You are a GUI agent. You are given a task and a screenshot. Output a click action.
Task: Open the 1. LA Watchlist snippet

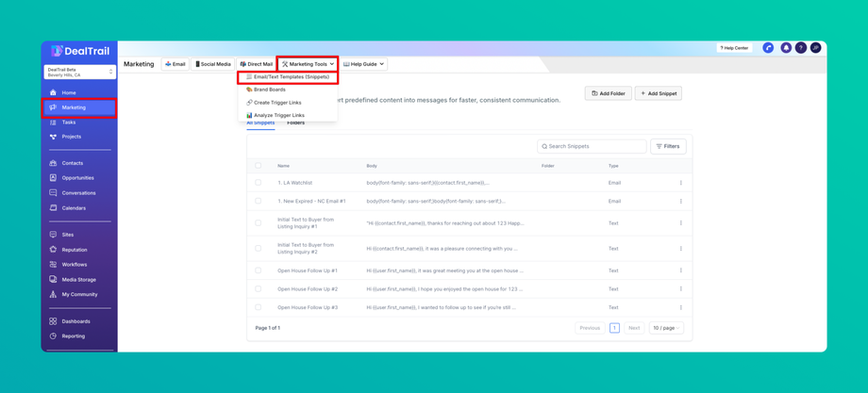(294, 183)
